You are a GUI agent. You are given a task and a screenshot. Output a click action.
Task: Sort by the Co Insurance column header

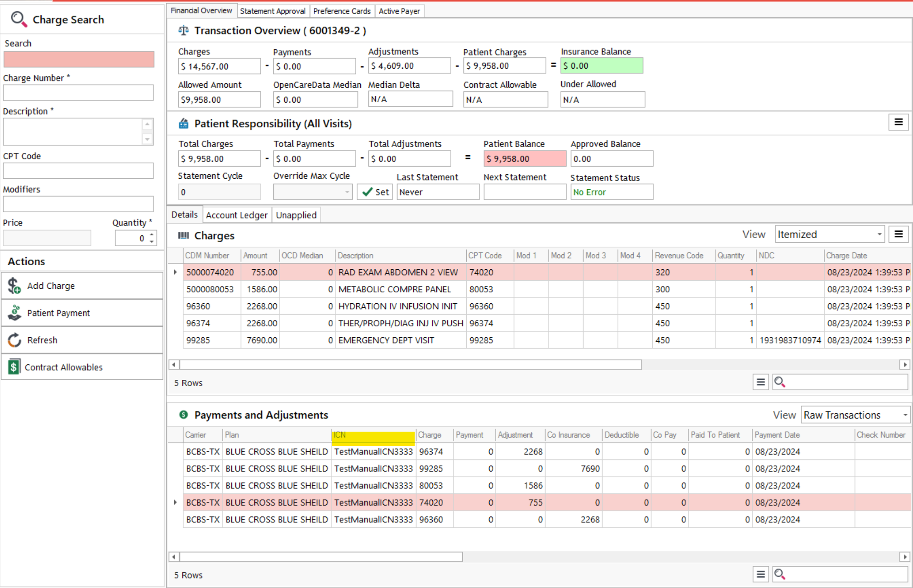pos(573,435)
